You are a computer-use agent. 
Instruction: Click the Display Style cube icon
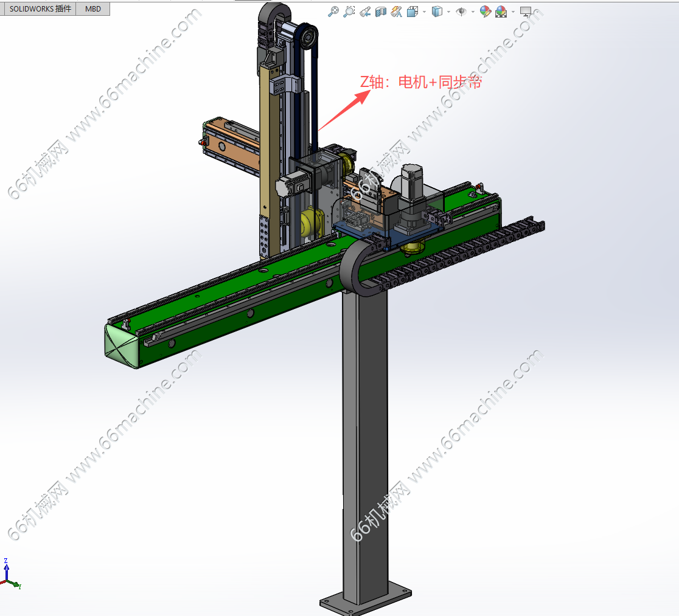point(436,11)
